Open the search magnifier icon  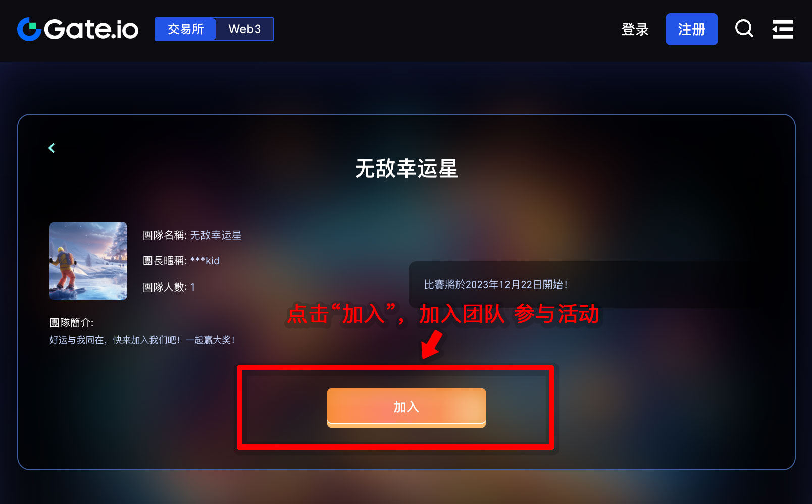tap(744, 29)
